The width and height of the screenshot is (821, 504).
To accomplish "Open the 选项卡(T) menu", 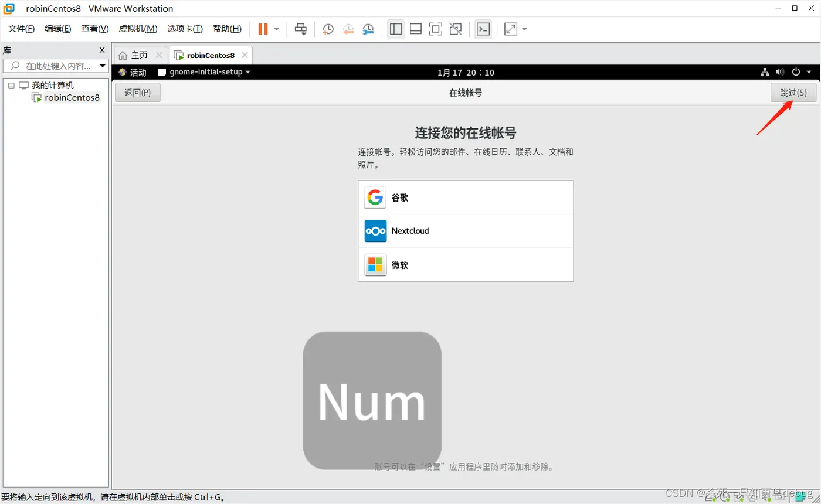I will pos(185,29).
